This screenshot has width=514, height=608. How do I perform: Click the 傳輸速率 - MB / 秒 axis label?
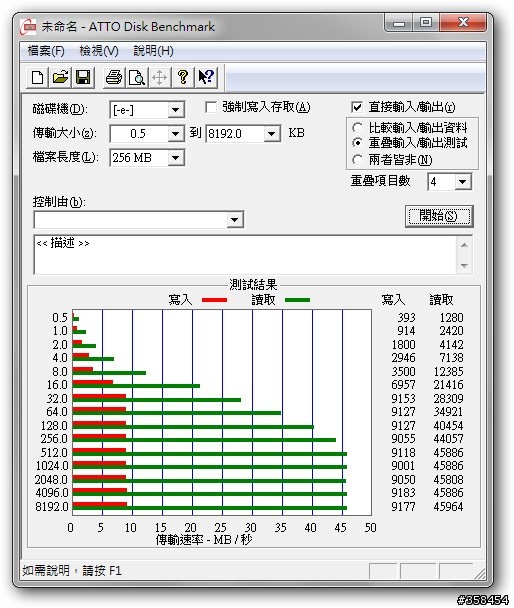pyautogui.click(x=204, y=539)
